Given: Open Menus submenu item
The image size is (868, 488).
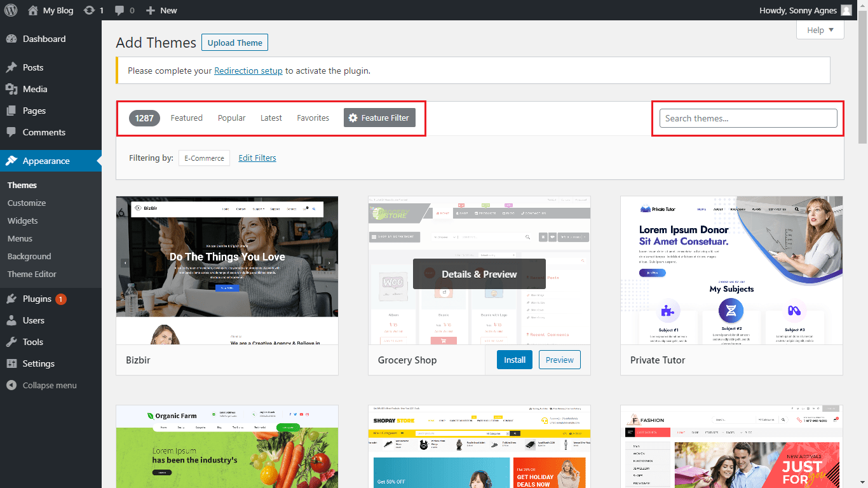Looking at the screenshot, I should click(x=20, y=238).
